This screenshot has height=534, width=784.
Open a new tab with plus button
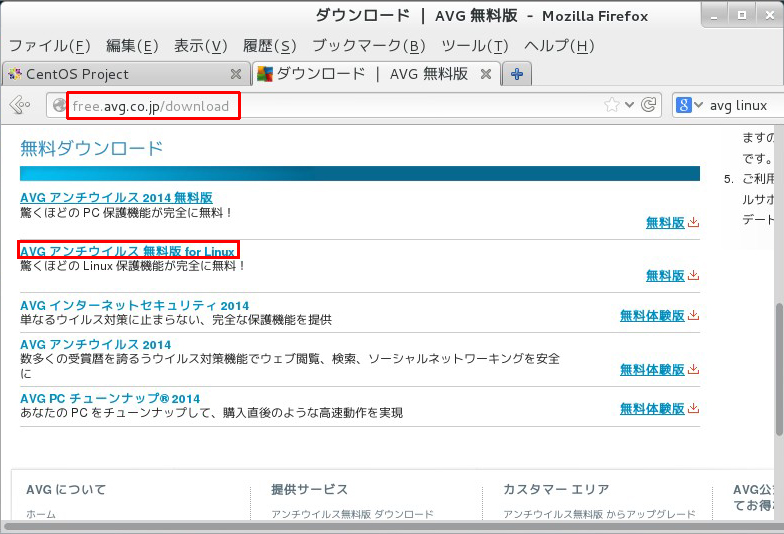517,74
